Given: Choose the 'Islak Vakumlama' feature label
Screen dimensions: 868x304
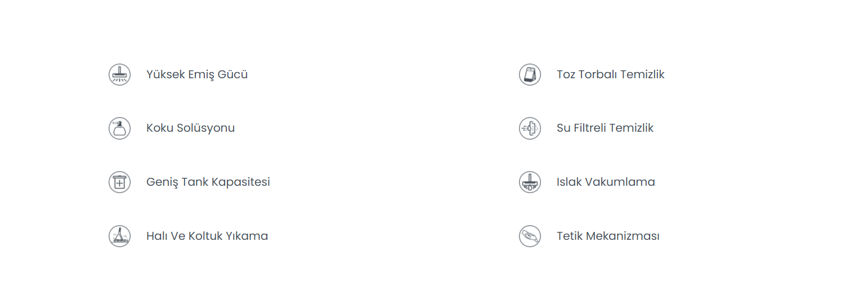Looking at the screenshot, I should tap(606, 182).
